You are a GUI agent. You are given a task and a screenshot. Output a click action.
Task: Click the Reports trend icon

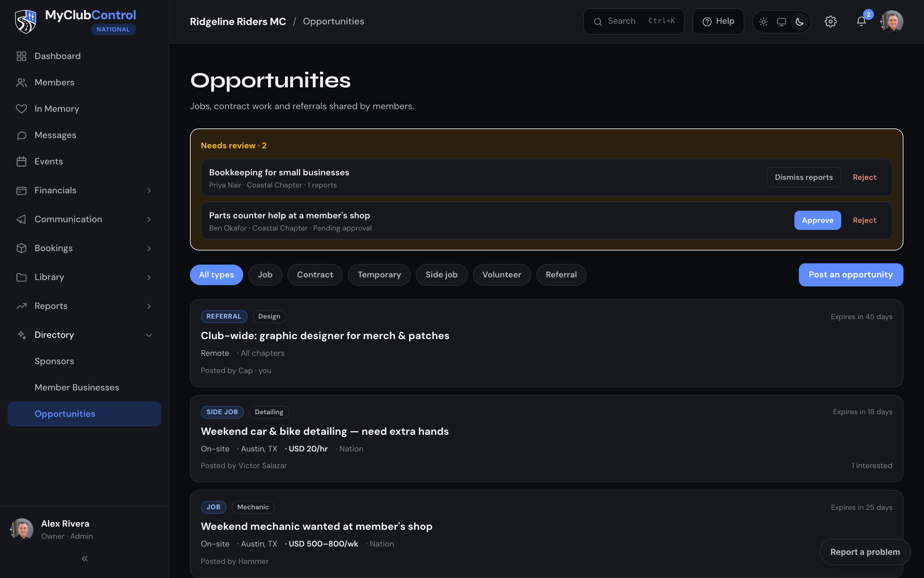[x=21, y=306]
